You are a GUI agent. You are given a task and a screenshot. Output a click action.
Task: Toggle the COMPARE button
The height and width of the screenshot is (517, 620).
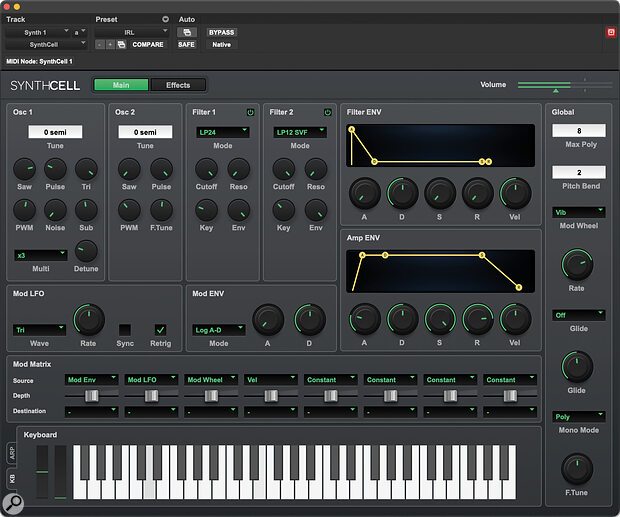(x=148, y=45)
